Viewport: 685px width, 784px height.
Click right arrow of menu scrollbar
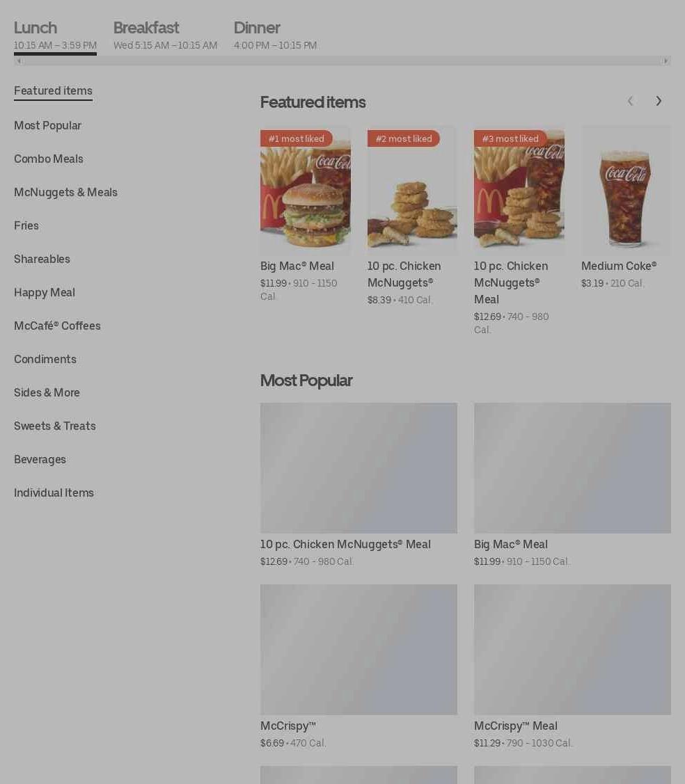(x=666, y=61)
